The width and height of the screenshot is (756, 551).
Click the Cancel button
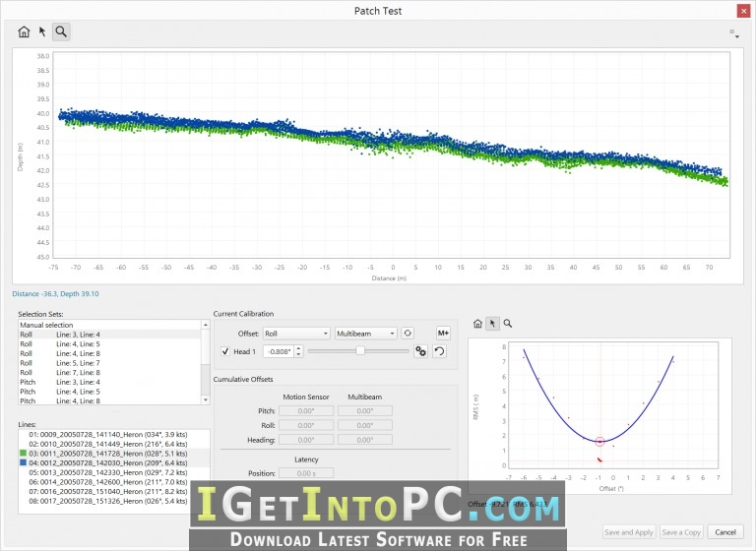[x=725, y=532]
